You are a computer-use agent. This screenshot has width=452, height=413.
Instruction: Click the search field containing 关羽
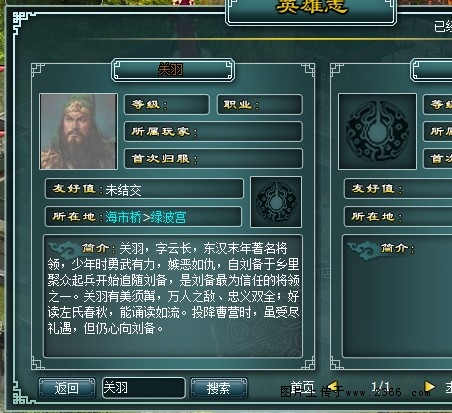click(144, 388)
